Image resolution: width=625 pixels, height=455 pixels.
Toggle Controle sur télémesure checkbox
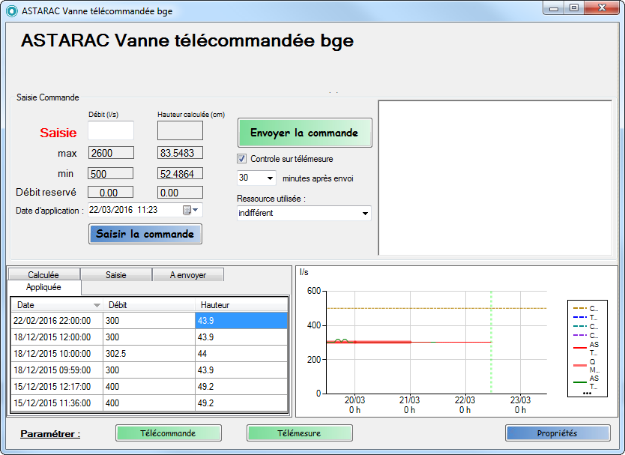coord(242,159)
